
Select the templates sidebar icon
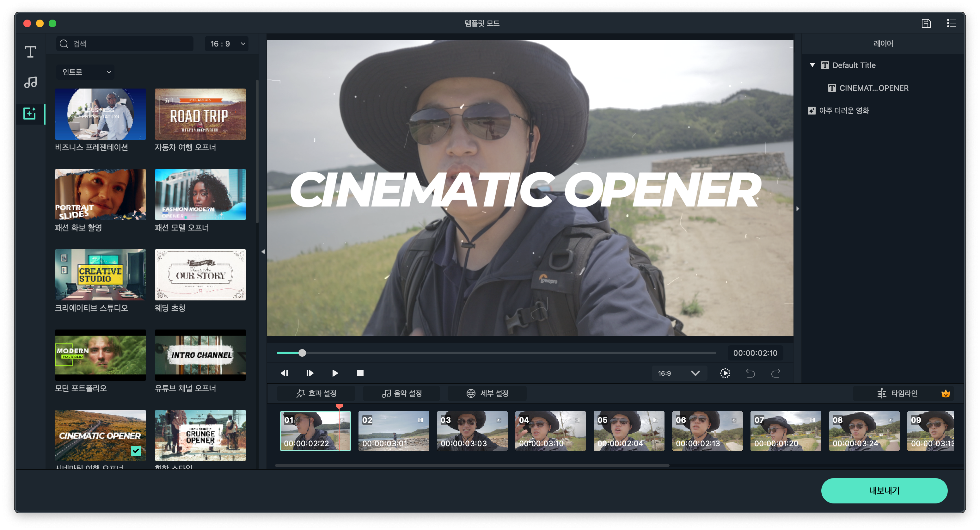(x=30, y=114)
